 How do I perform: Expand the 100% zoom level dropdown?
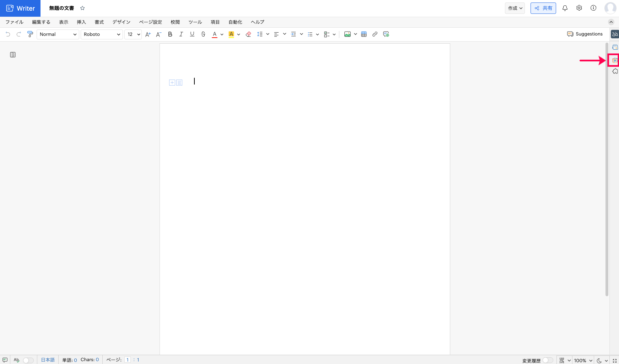coord(583,360)
